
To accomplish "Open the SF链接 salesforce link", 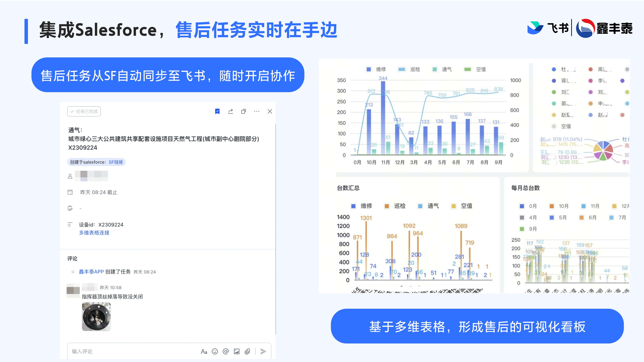I will 116,162.
